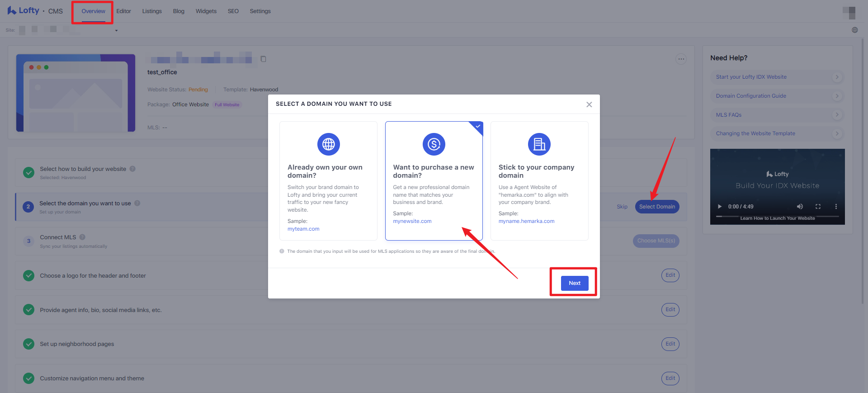
Task: Close the Select a Domain dialog
Action: (589, 104)
